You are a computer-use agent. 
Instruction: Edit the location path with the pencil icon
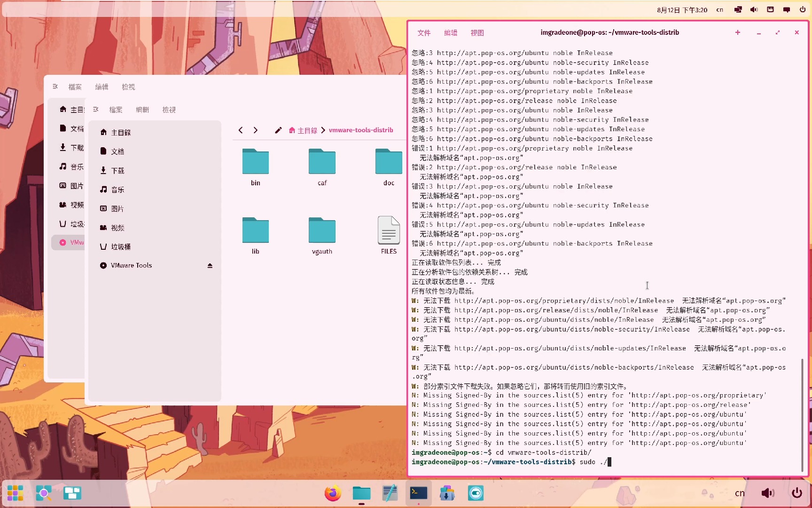point(278,130)
